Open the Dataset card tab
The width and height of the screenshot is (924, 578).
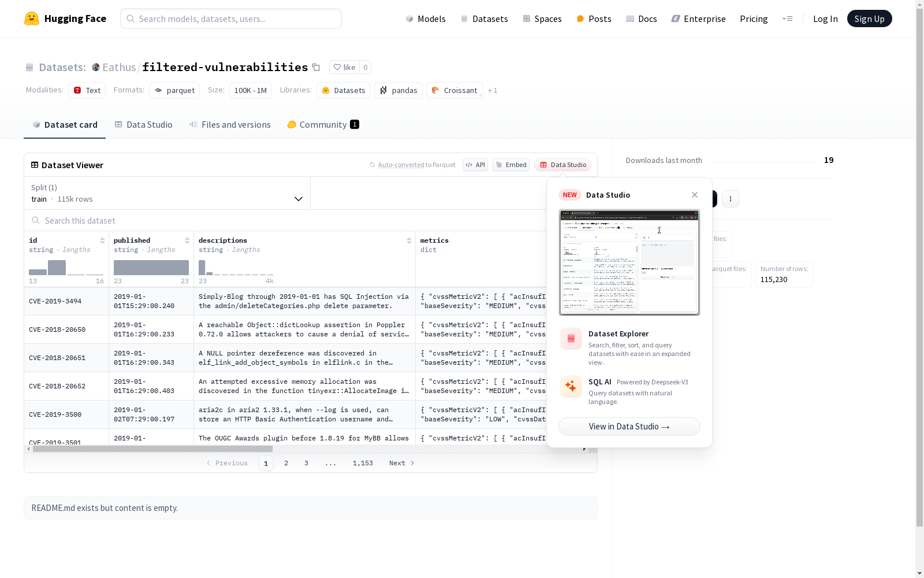pyautogui.click(x=65, y=124)
